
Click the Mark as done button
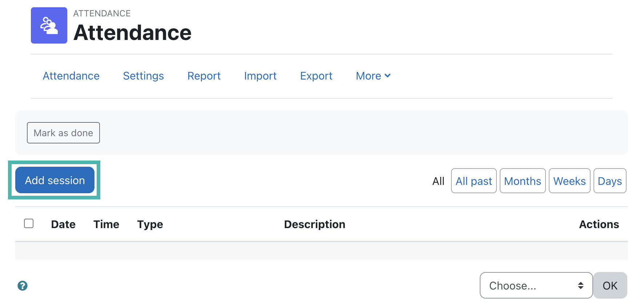click(x=63, y=133)
